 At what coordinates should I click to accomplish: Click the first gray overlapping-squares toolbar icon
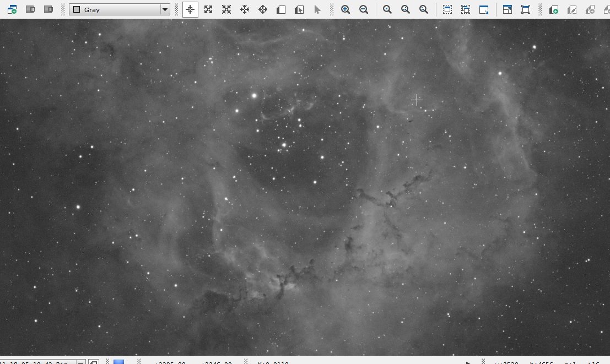(x=30, y=9)
